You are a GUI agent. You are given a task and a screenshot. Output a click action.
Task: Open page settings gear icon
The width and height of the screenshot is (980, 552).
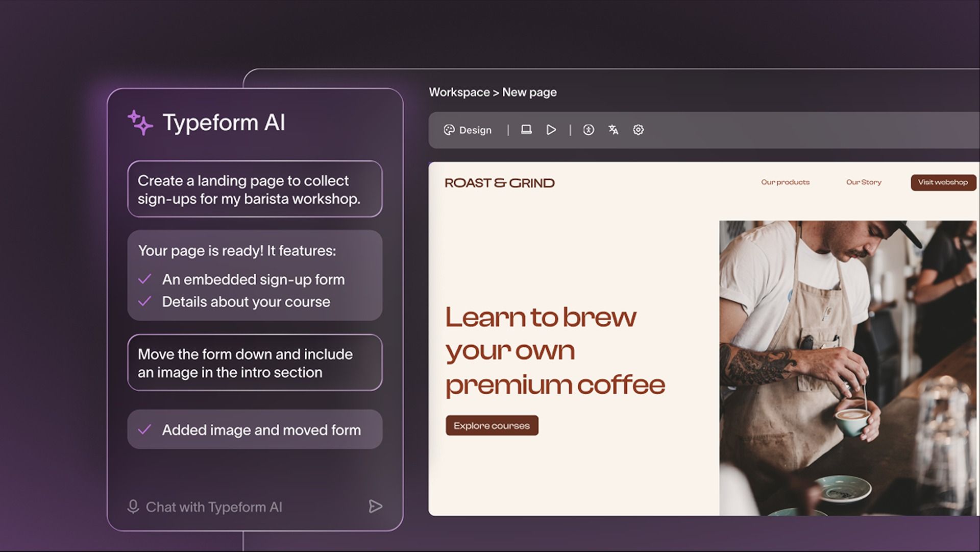(638, 130)
